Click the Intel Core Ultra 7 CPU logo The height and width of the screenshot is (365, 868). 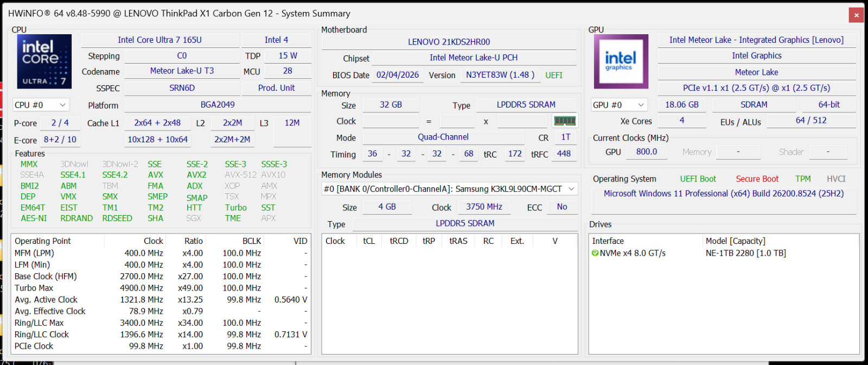point(44,61)
